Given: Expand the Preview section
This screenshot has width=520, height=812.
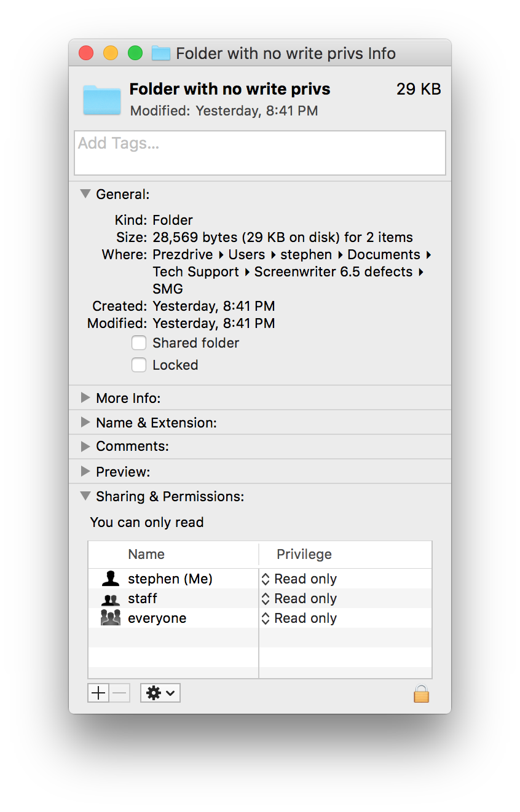Looking at the screenshot, I should 85,472.
